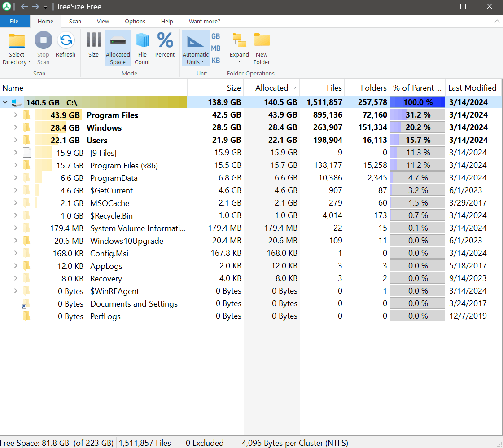Switch to the Scan tab
This screenshot has height=448, width=503.
coord(75,21)
